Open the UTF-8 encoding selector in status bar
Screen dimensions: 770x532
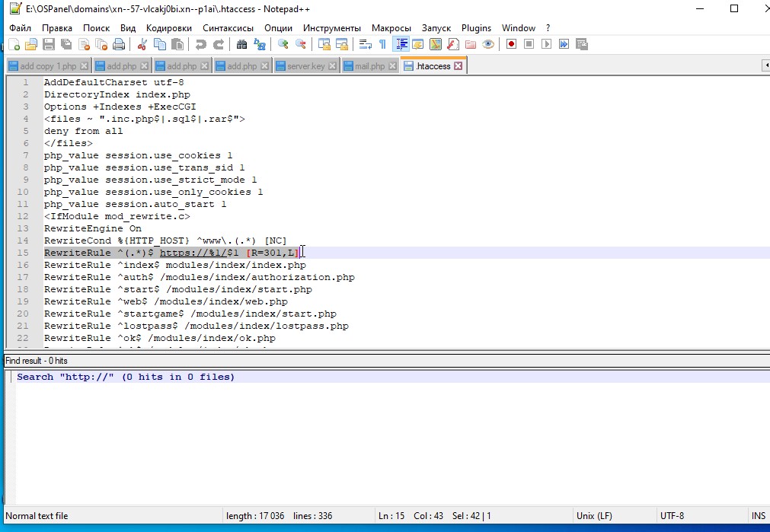(672, 515)
